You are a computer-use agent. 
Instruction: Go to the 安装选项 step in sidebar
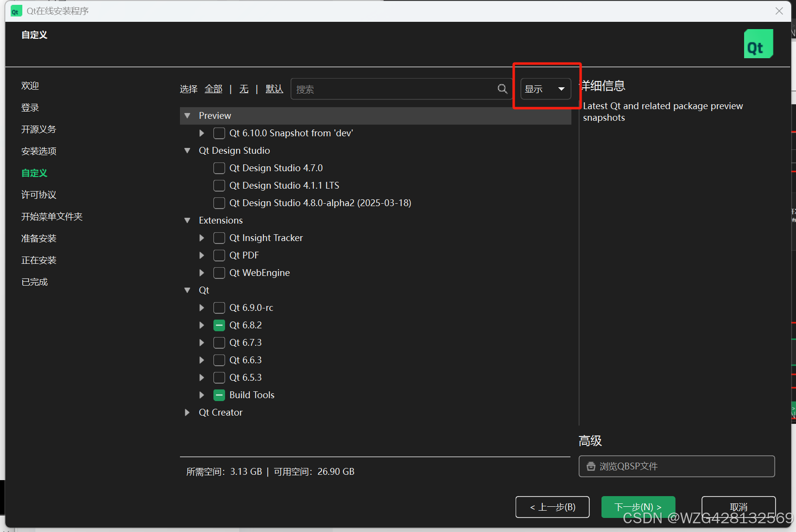pyautogui.click(x=38, y=151)
